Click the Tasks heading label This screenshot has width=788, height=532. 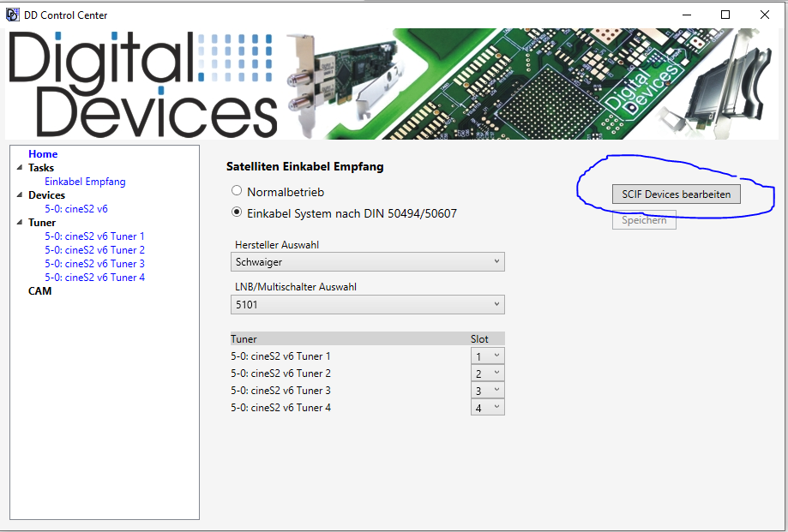(40, 168)
